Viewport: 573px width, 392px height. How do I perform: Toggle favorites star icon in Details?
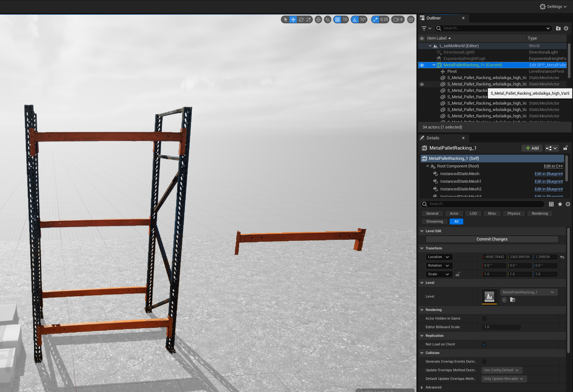coord(560,204)
